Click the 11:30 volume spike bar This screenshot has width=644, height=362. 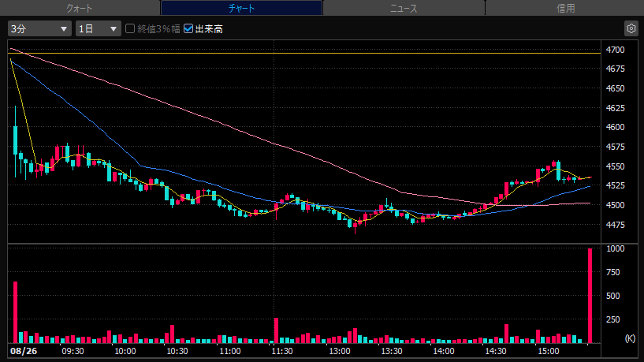coord(277,330)
